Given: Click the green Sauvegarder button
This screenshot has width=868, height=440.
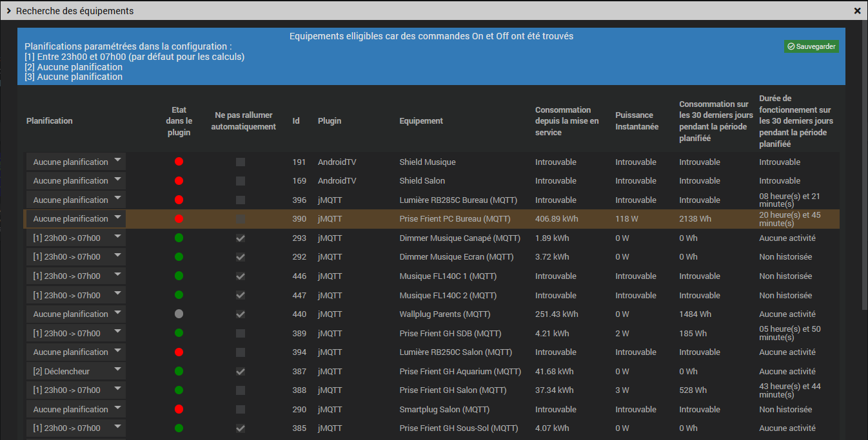Looking at the screenshot, I should coord(811,46).
